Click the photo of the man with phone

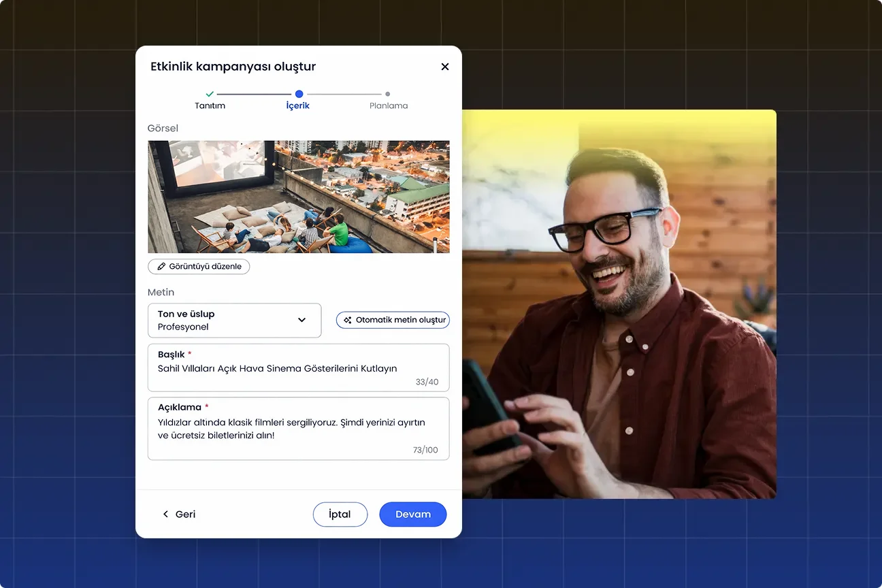point(619,304)
